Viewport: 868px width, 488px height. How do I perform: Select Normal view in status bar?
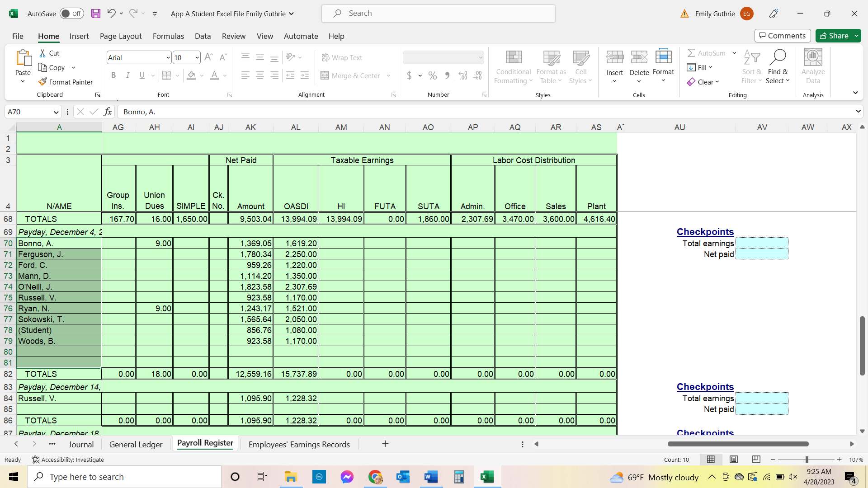tap(711, 460)
